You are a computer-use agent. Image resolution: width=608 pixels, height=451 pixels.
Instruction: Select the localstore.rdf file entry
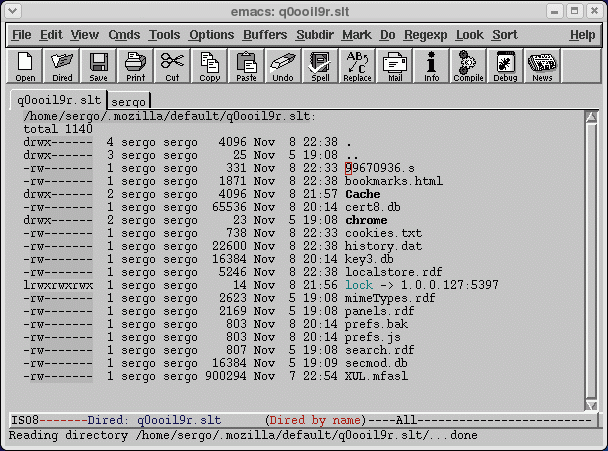pyautogui.click(x=394, y=272)
